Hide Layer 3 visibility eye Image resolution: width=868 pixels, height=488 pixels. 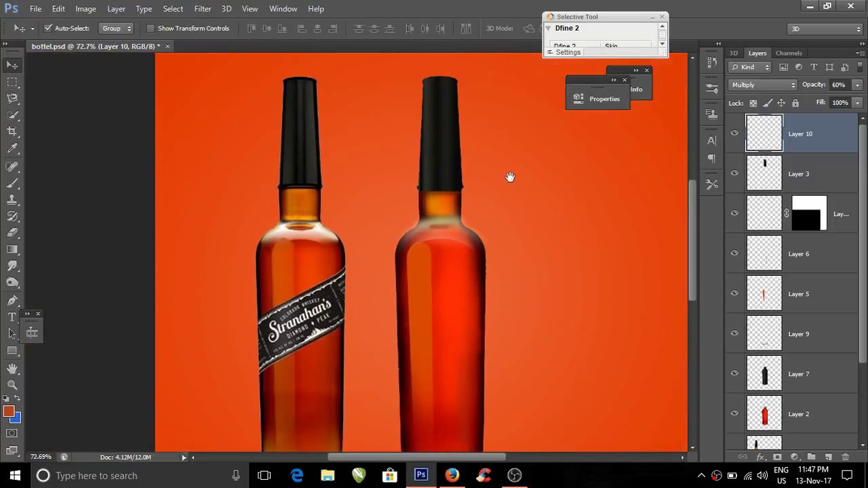[734, 174]
